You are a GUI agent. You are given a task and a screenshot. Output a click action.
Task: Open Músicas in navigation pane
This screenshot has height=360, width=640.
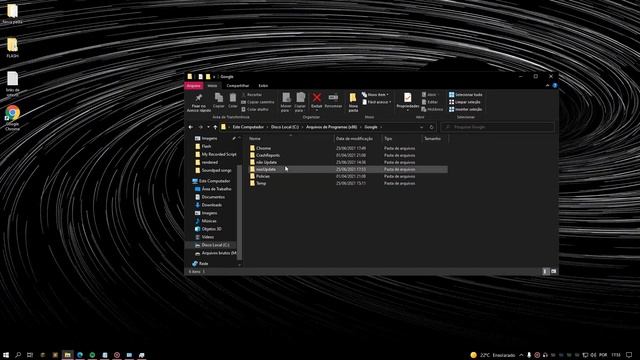coord(206,221)
